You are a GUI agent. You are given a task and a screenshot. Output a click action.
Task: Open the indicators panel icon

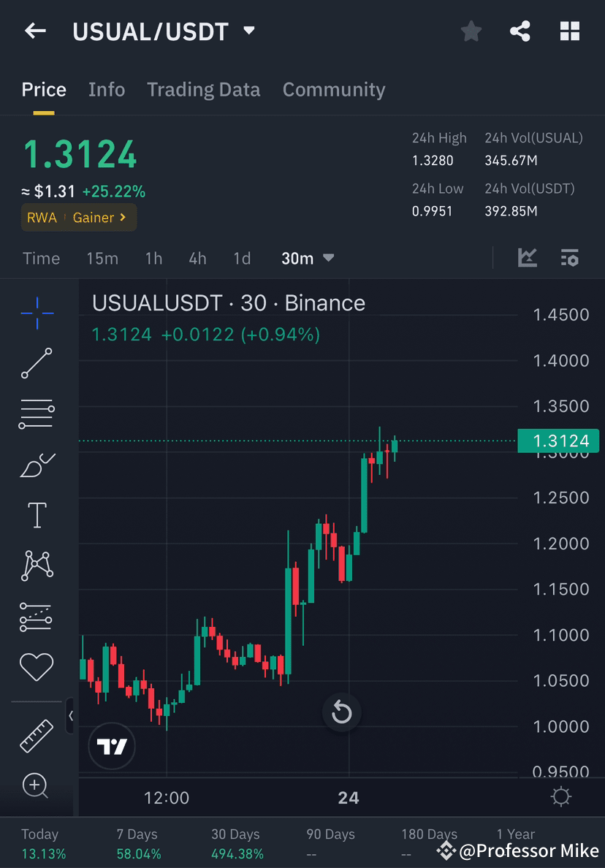click(570, 258)
